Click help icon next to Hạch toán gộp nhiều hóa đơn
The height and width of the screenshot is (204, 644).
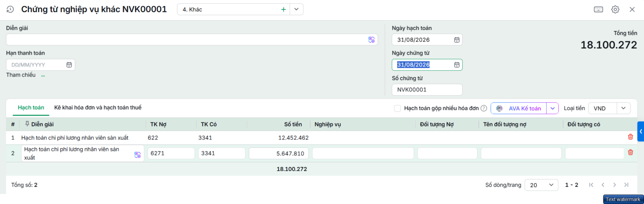click(x=484, y=108)
